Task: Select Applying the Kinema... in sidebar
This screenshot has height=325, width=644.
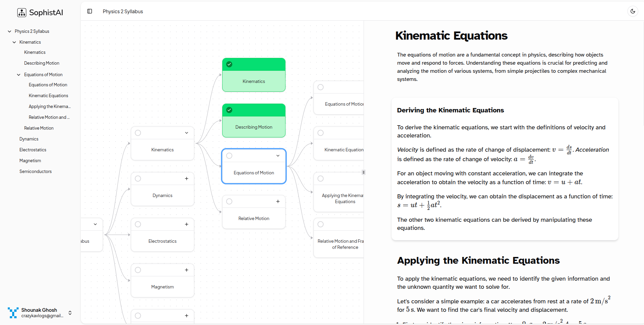Action: (x=50, y=107)
